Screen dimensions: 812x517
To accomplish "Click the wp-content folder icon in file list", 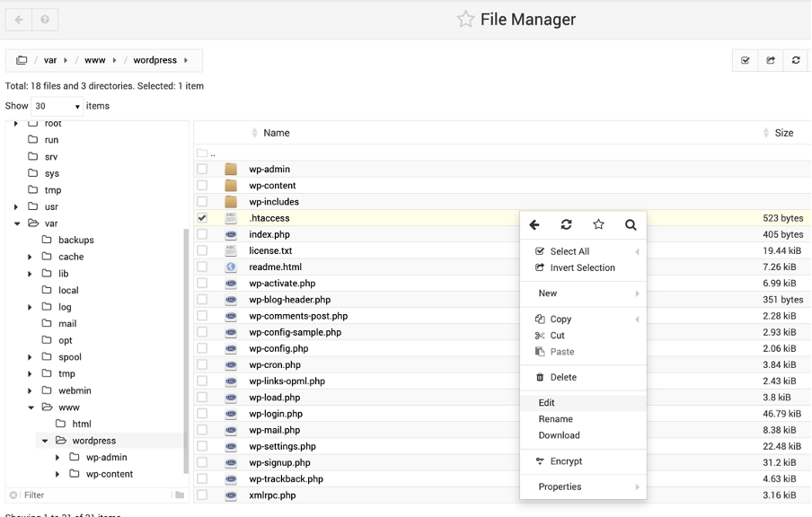I will pos(231,185).
